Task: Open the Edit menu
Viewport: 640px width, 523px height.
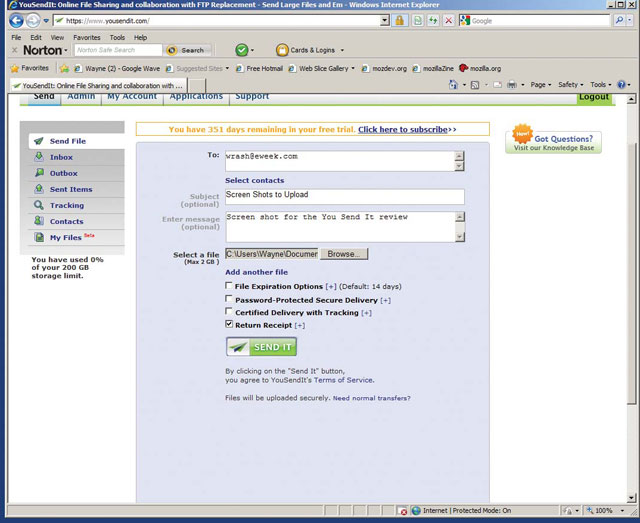Action: pos(36,38)
